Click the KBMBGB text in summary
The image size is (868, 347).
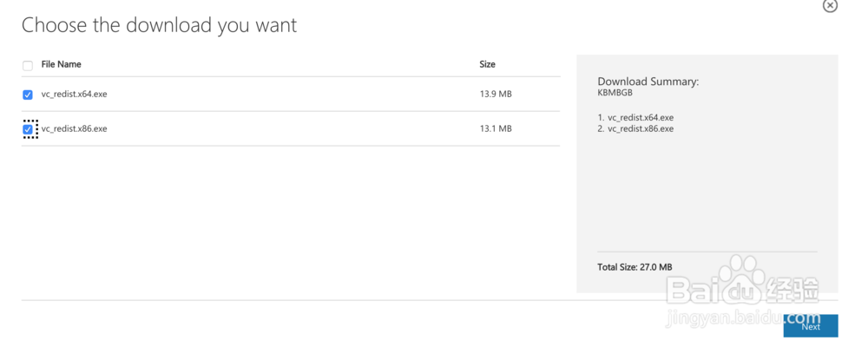point(615,92)
